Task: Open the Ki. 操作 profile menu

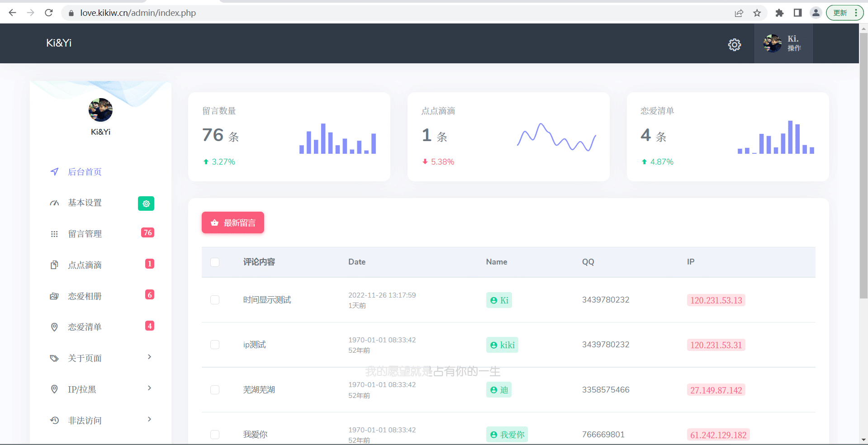Action: pos(783,43)
